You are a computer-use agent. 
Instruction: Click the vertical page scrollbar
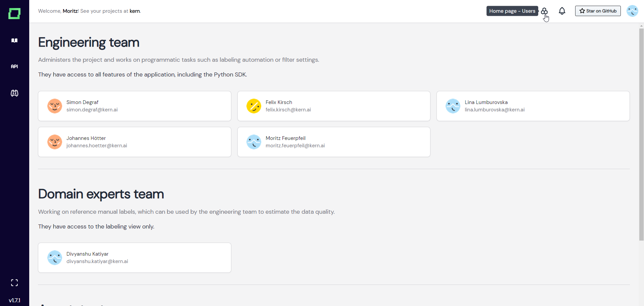coord(641,134)
